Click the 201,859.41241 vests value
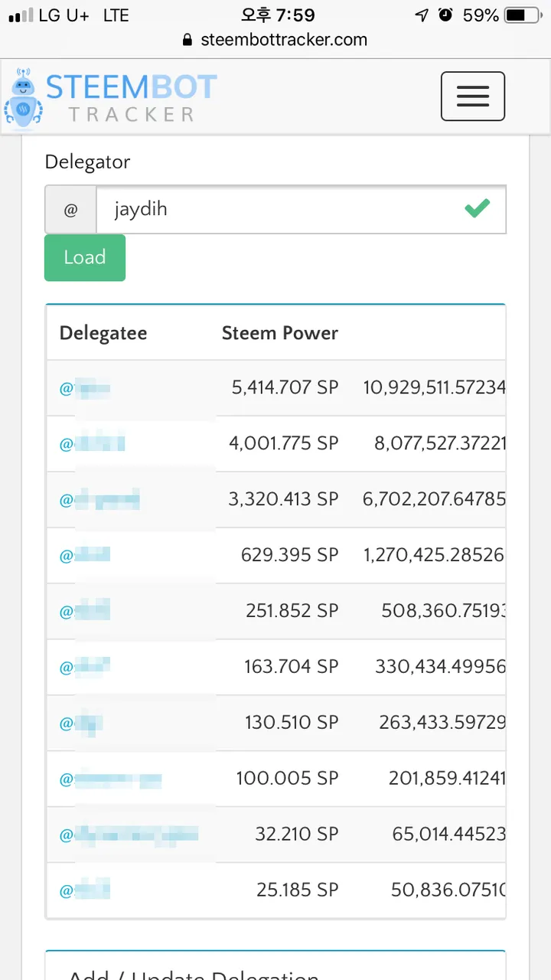This screenshot has height=980, width=551. pyautogui.click(x=447, y=779)
